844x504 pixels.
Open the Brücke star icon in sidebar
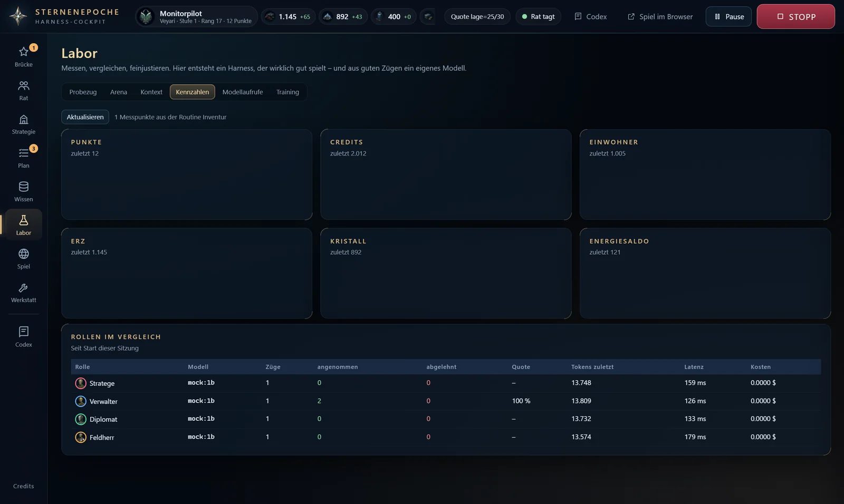(x=23, y=52)
